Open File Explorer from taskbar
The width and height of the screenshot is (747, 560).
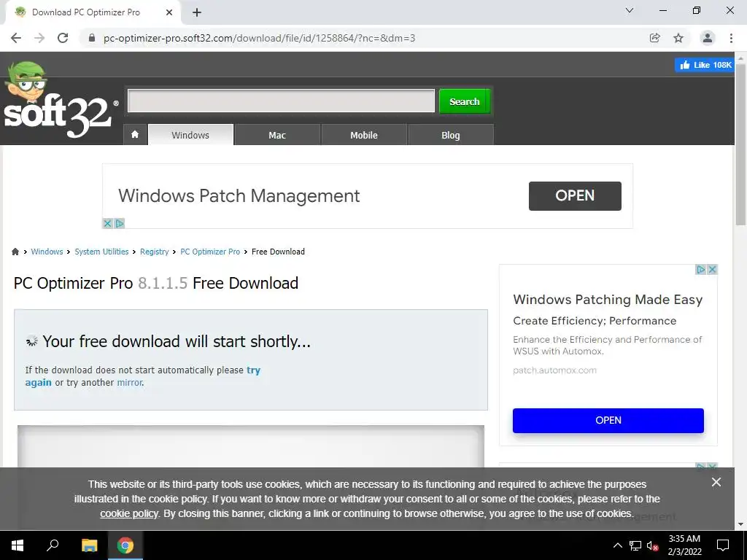[x=89, y=545]
